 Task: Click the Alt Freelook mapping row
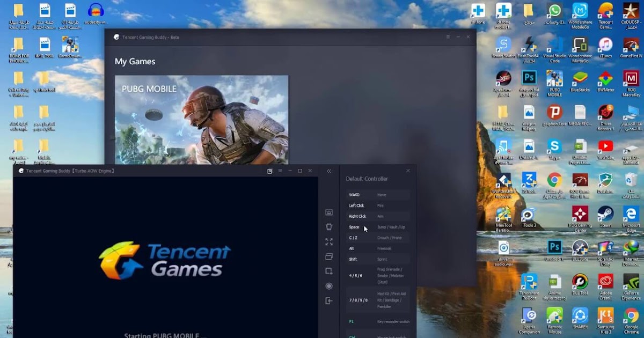(x=378, y=248)
